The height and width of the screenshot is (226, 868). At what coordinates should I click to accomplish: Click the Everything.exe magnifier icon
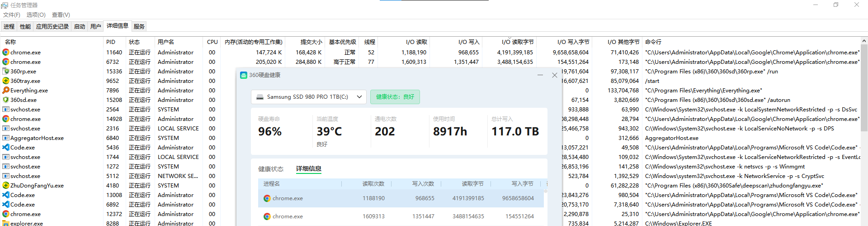point(6,91)
